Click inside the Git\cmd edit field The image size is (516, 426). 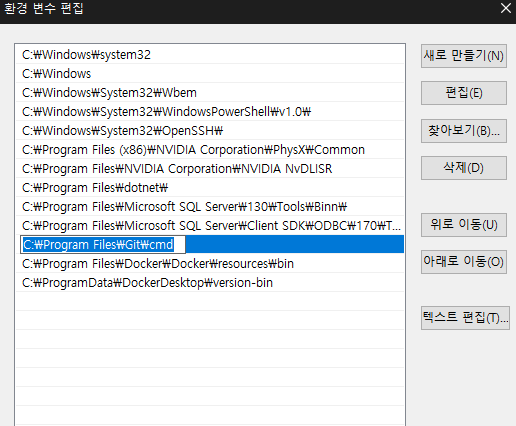pyautogui.click(x=103, y=245)
